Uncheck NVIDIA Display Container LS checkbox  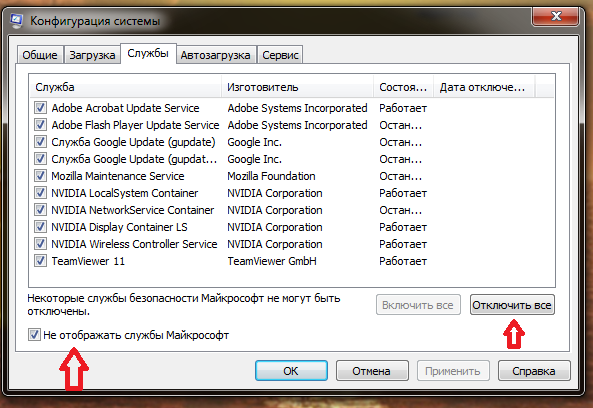pyautogui.click(x=40, y=227)
